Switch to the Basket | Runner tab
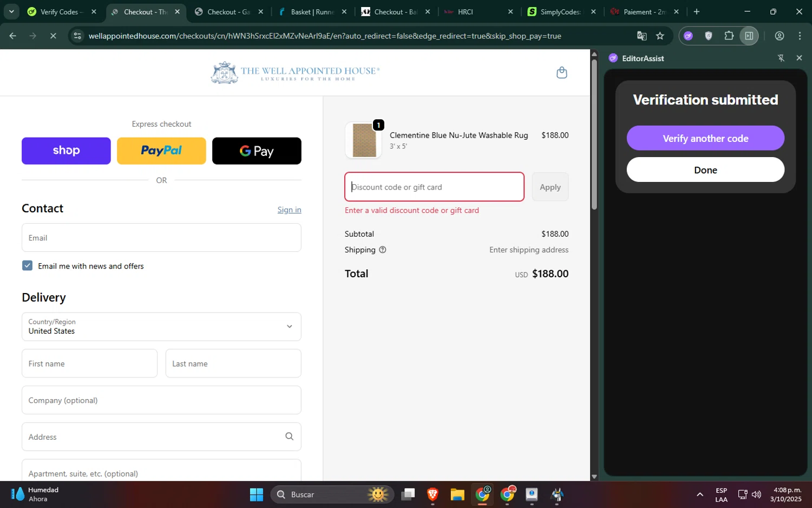 pos(312,11)
